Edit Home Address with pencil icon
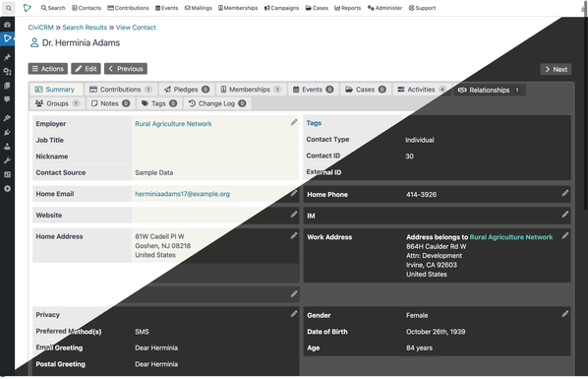This screenshot has width=588, height=379. pyautogui.click(x=294, y=236)
